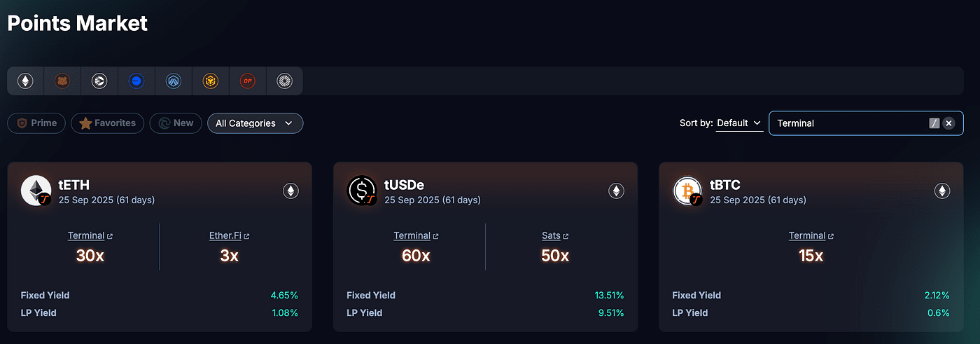Open Sats link on tUSDe card

click(555, 236)
